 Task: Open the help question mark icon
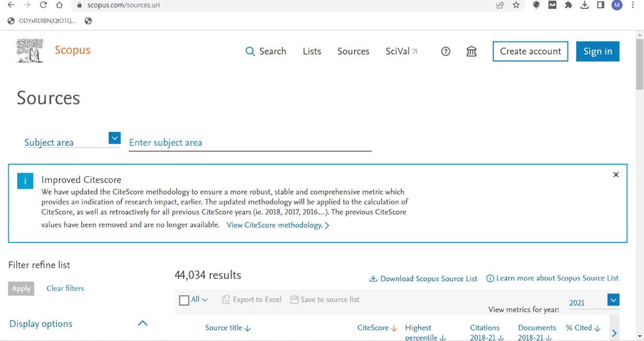tap(445, 51)
